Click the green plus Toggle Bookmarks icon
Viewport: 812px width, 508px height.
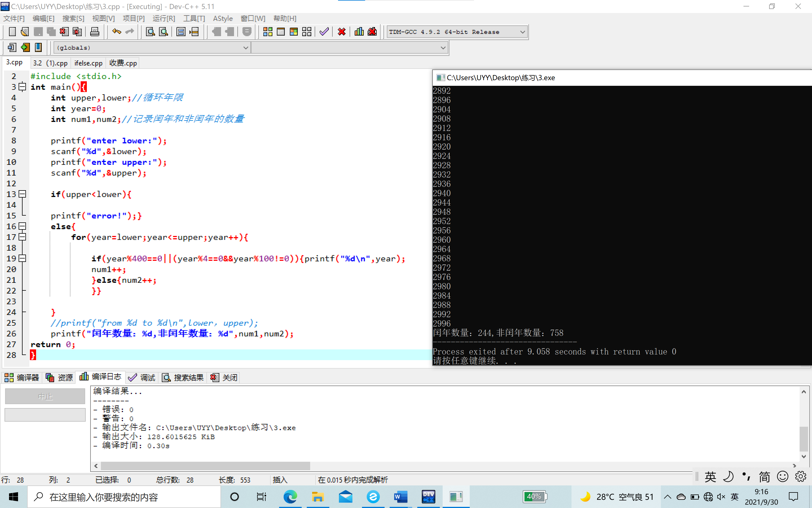(25, 47)
